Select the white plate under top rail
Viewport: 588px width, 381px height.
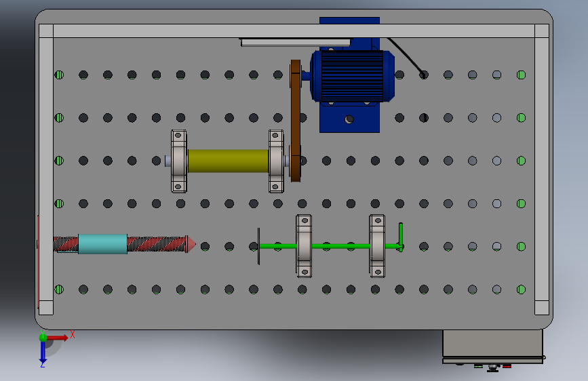(296, 42)
